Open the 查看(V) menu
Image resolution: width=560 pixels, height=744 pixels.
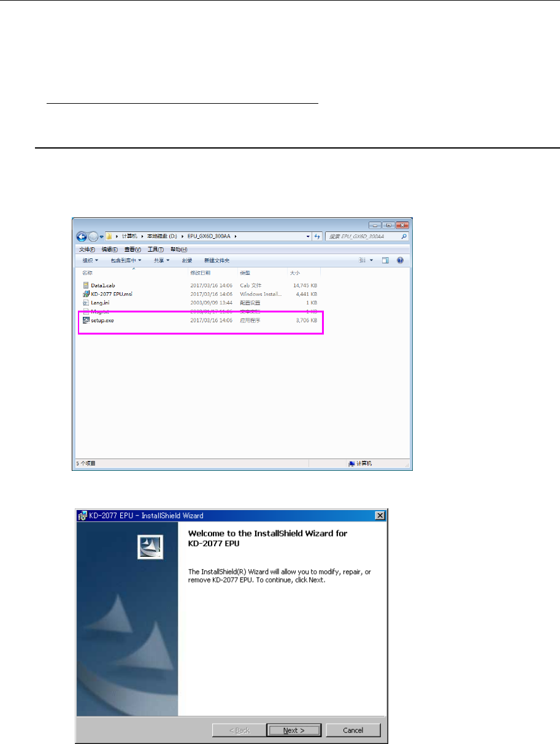tap(133, 250)
